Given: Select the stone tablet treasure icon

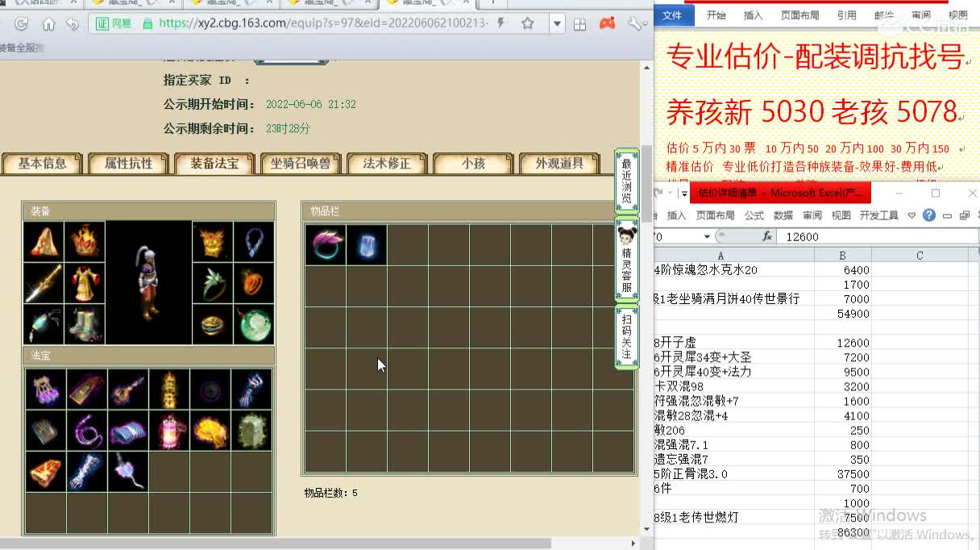Looking at the screenshot, I should pyautogui.click(x=251, y=431).
